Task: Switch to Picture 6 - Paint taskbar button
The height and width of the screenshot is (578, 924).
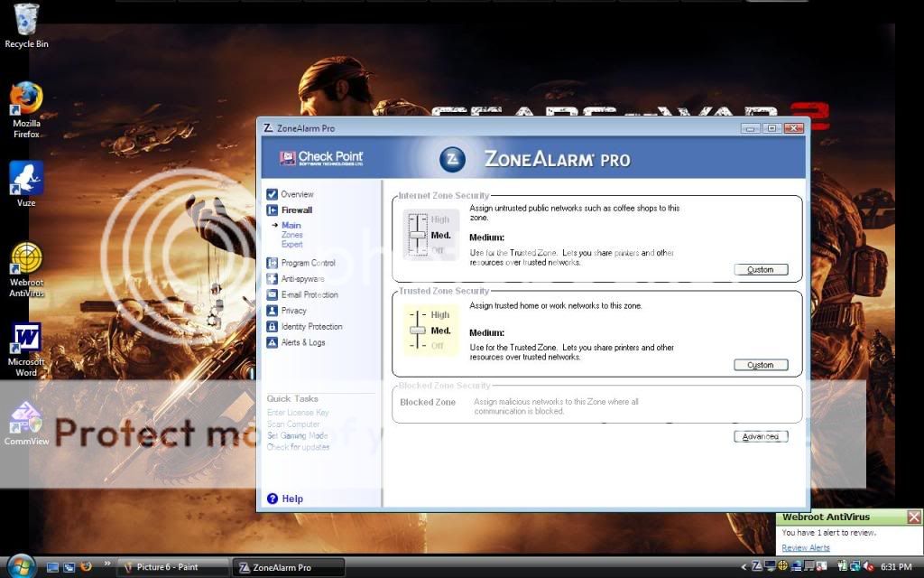Action: [172, 567]
